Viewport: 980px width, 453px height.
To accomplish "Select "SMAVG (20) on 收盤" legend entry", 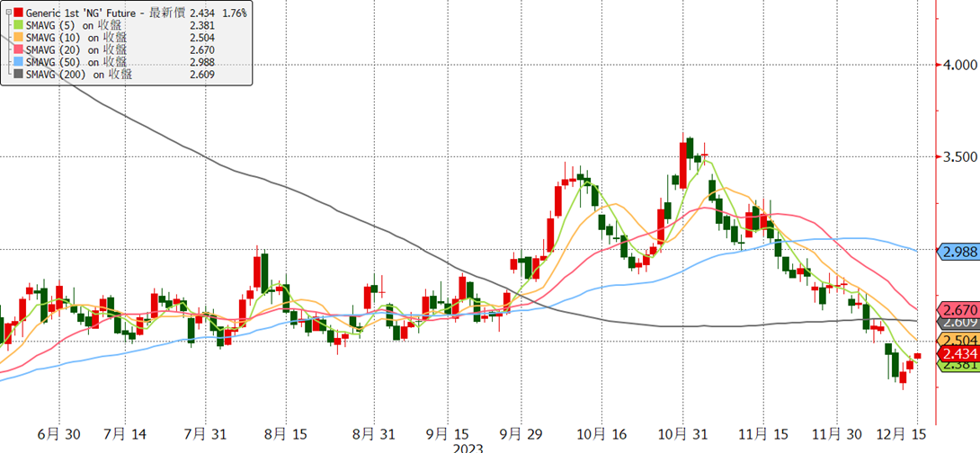I will tap(76, 49).
